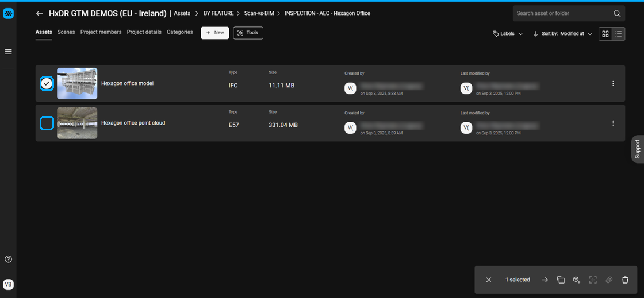Open more options for Hexagon office model
Screen dimensions: 644x298
[x=613, y=84]
